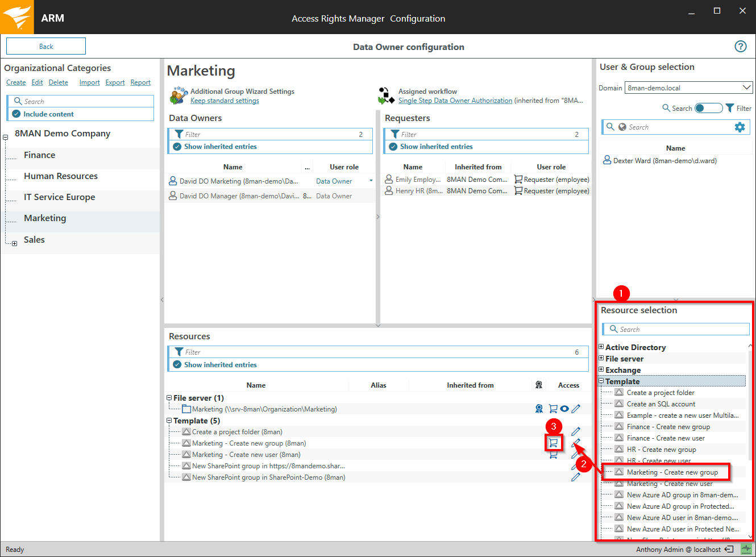Click the pencil icon for Create a project folder

pos(576,431)
